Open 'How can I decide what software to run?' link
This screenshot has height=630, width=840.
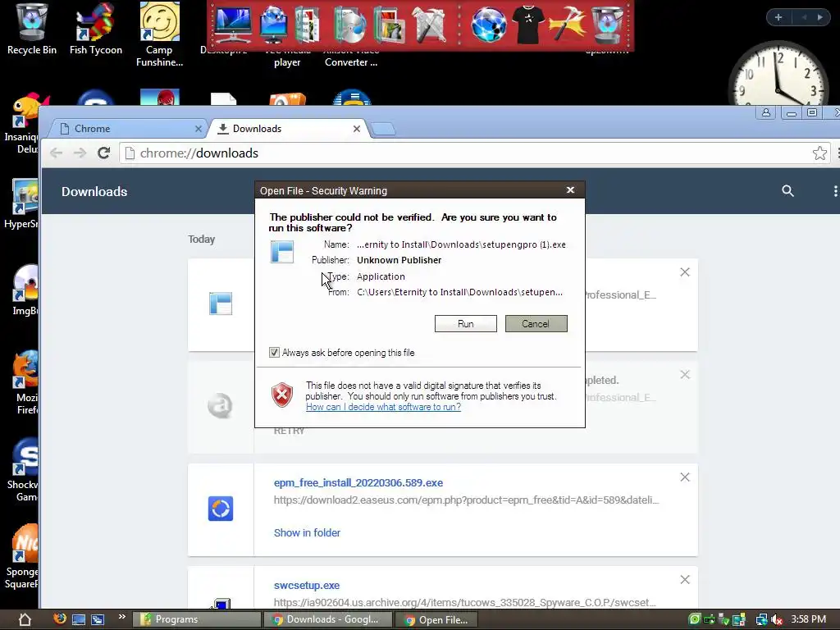point(383,407)
